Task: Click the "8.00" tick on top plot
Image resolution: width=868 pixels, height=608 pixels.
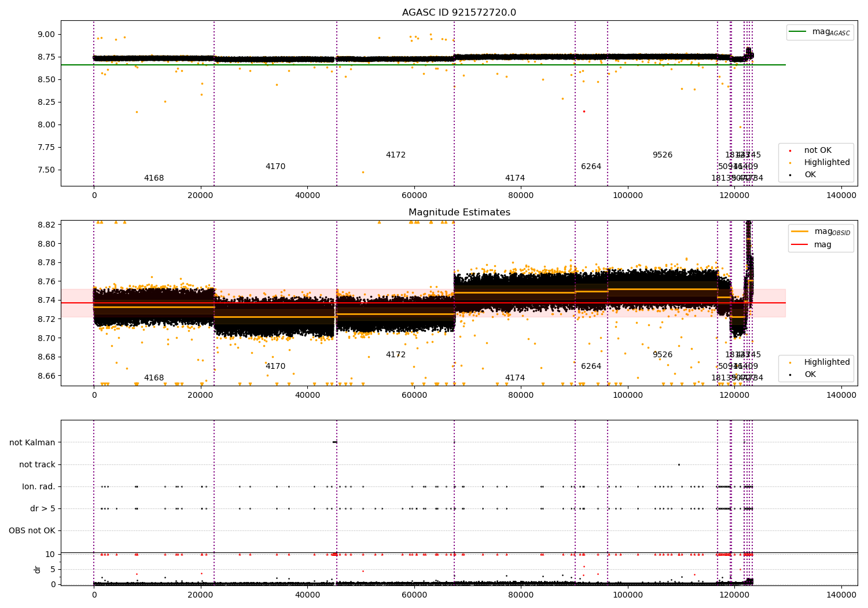Action: click(46, 124)
